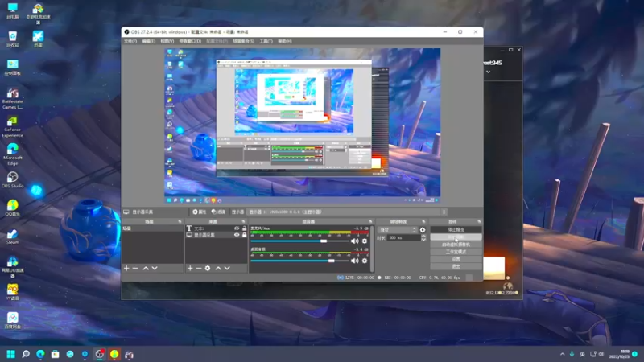Screen dimensions: 644x362
Task: Toggle visibility eye of Display Capture source
Action: [x=237, y=235]
